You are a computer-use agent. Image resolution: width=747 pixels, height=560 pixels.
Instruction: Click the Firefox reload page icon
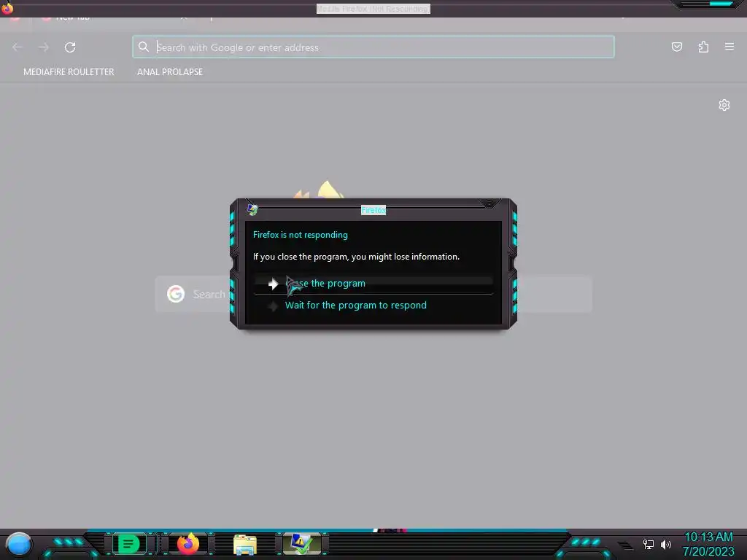(x=70, y=47)
